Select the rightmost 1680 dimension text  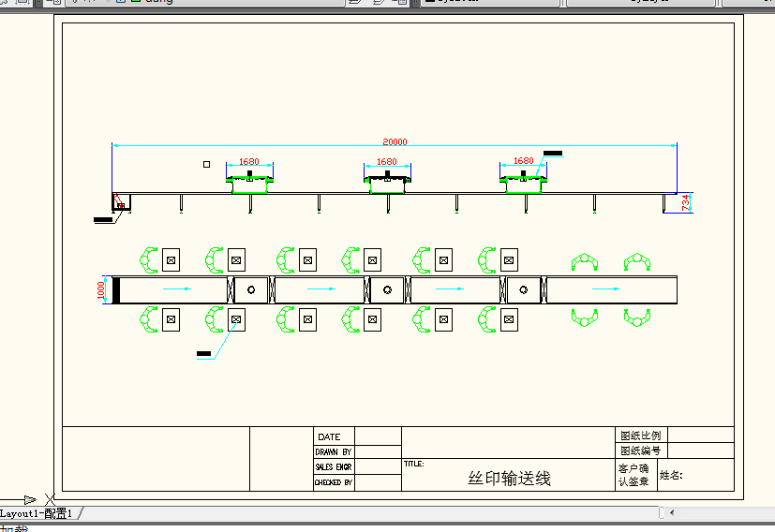coord(524,161)
